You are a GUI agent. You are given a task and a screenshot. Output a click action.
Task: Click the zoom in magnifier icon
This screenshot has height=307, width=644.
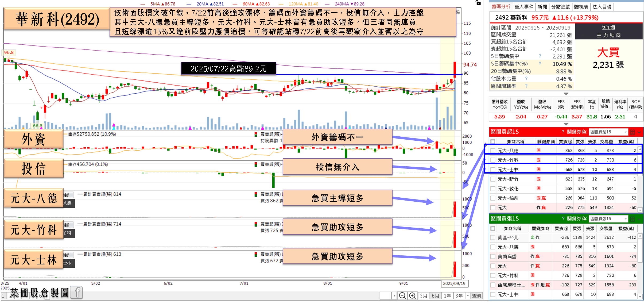(x=412, y=296)
